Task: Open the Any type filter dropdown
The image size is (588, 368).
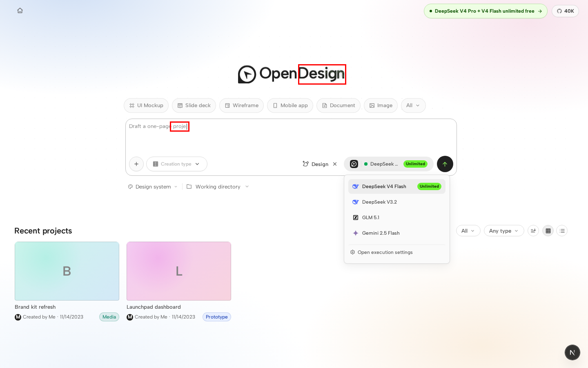Action: (x=504, y=231)
